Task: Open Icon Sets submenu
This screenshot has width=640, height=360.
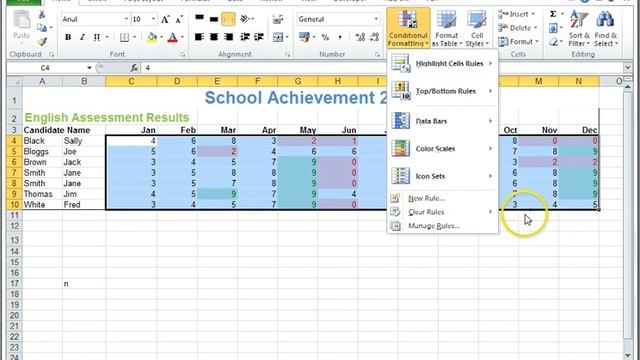Action: pos(442,176)
